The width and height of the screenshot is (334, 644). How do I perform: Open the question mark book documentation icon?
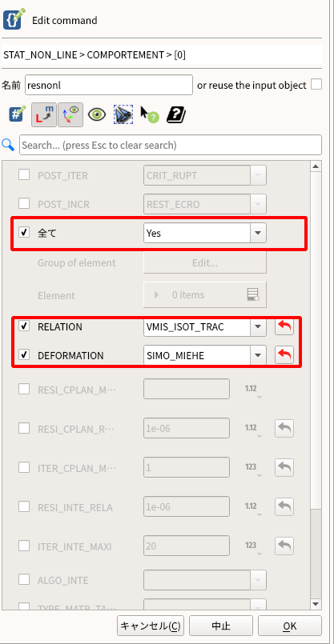pyautogui.click(x=176, y=115)
